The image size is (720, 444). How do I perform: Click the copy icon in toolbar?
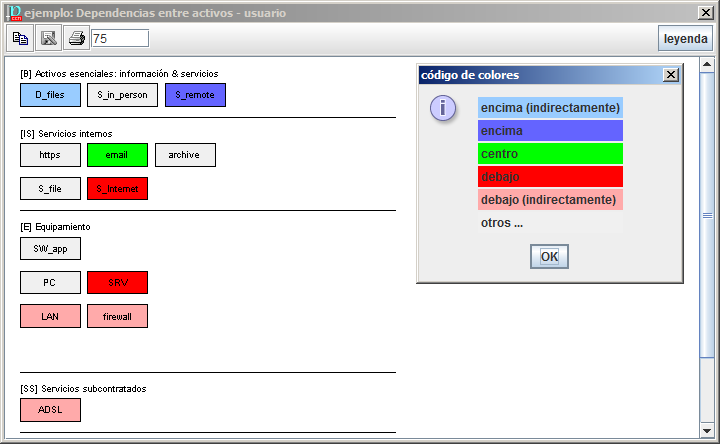click(20, 38)
